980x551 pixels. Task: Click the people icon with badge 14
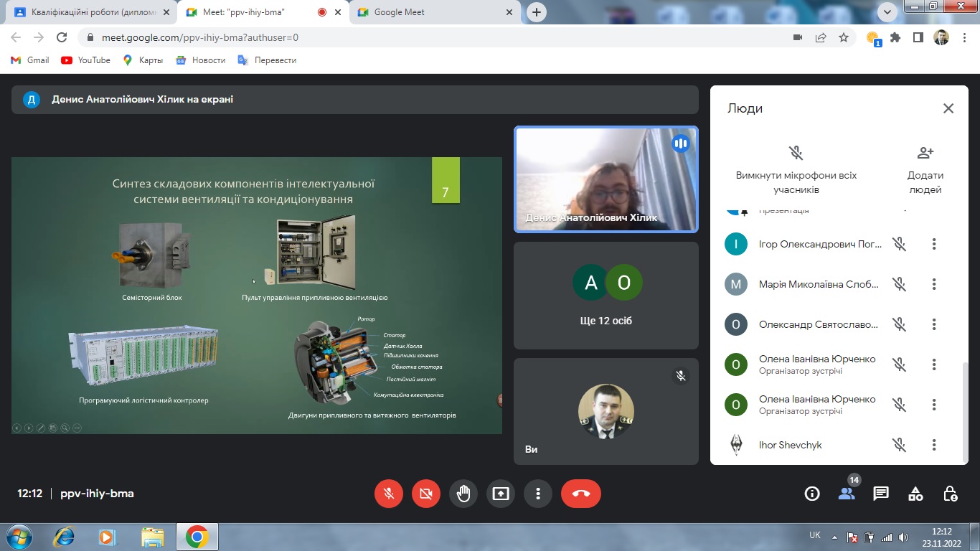pyautogui.click(x=847, y=493)
